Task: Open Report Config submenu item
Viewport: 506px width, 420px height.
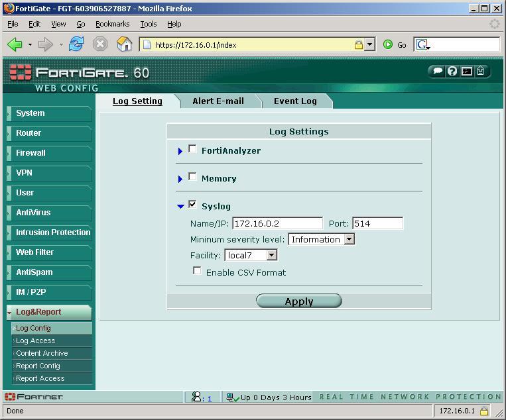Action: coord(52,366)
